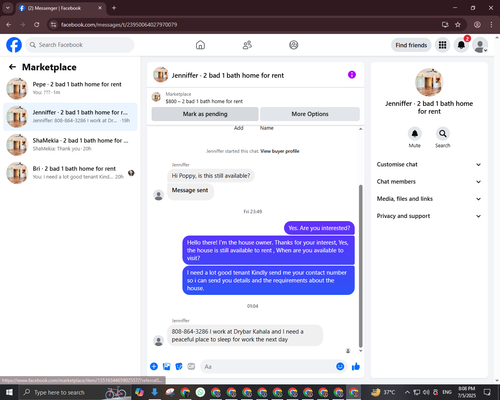Screen dimensions: 500x400
Task: Open the Windows notification center icon
Action: tap(487, 392)
